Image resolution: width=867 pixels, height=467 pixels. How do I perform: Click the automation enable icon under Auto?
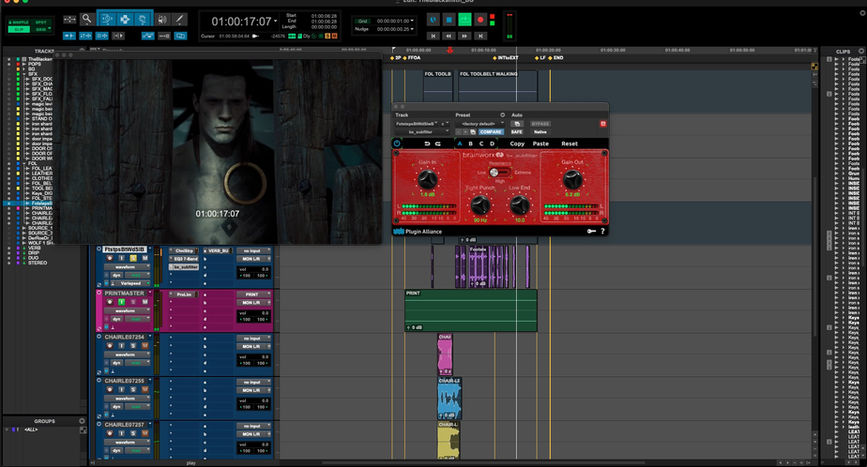click(517, 124)
